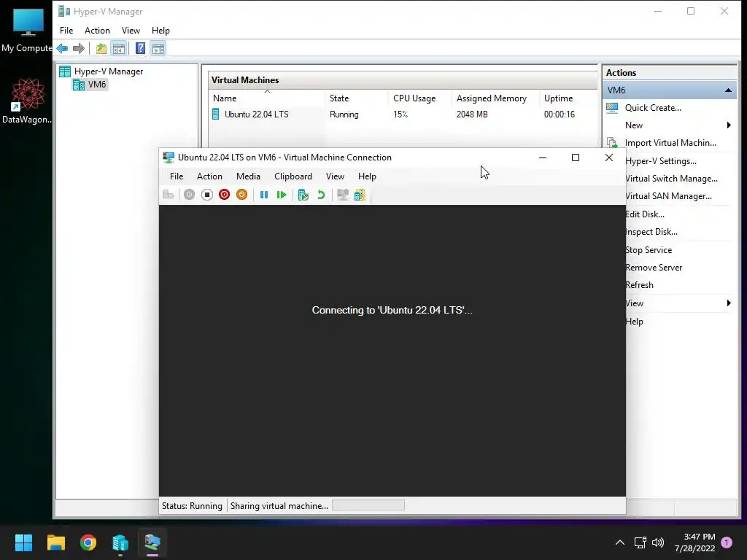
Task: Toggle the Show/Hide Console Tree icon
Action: (119, 49)
